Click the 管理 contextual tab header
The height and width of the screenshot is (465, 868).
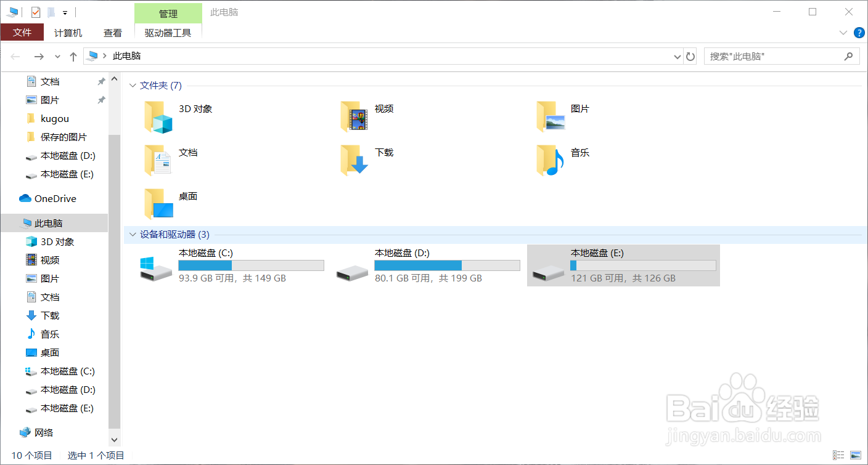tap(168, 14)
